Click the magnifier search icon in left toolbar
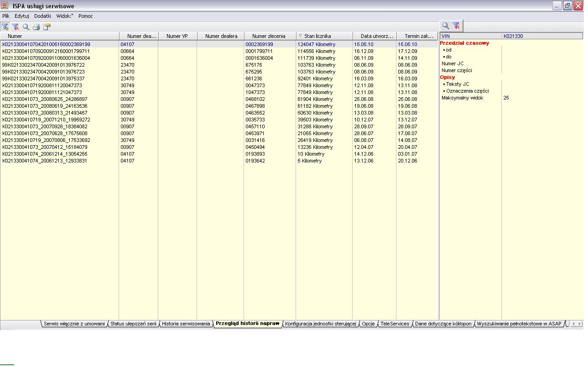This screenshot has width=588, height=367. pyautogui.click(x=26, y=27)
